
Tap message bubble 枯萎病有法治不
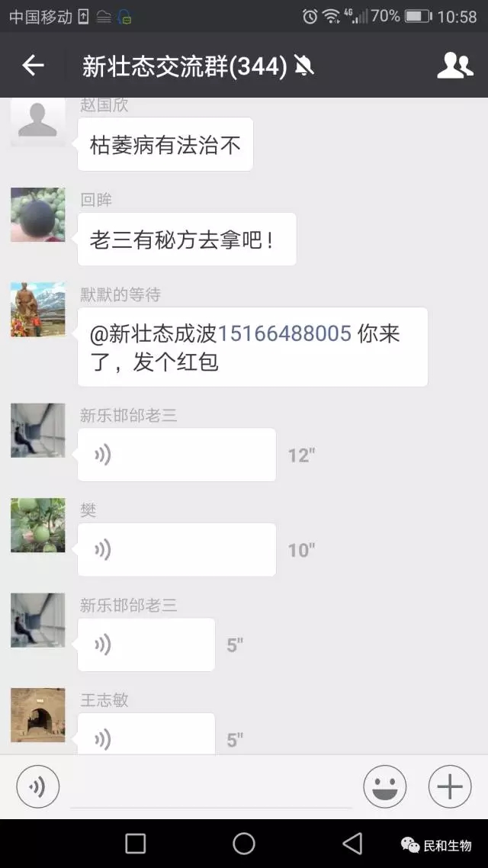pyautogui.click(x=165, y=144)
